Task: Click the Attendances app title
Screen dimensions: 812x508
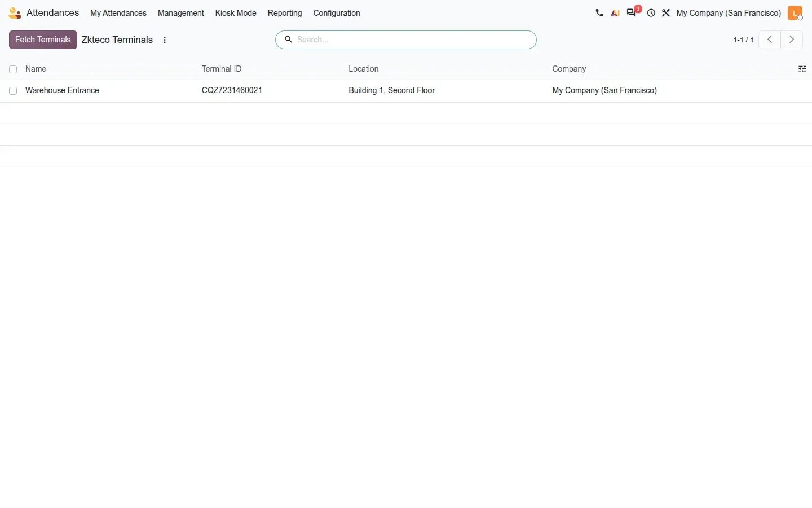Action: (x=53, y=13)
